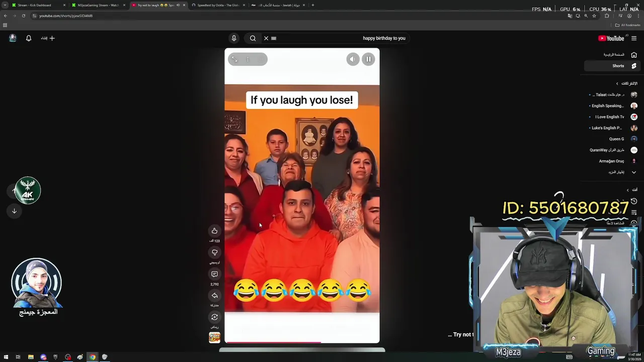Toggle fullscreen for the Short player
Screen dimensions: 644x362
[x=234, y=59]
